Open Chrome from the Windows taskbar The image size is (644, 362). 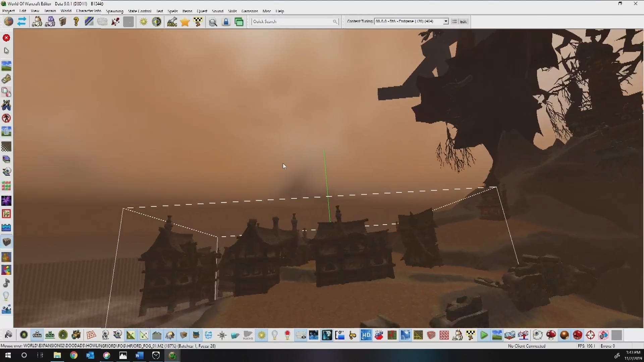(74, 355)
